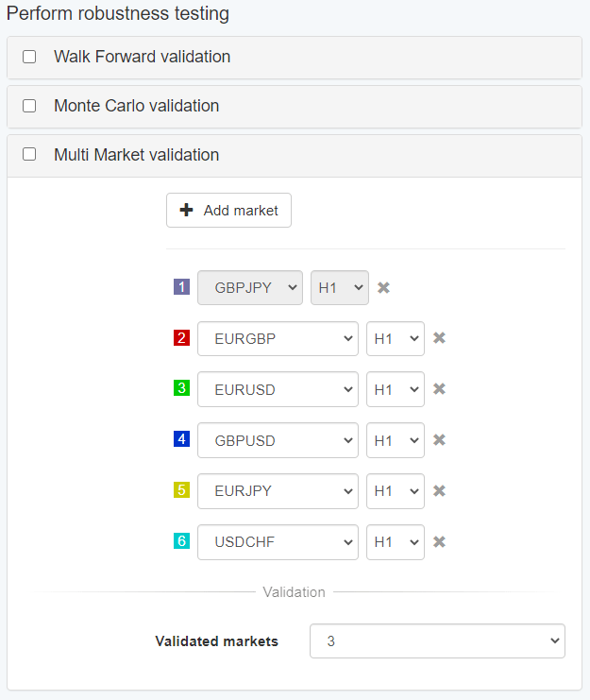
Task: Open the EURGBP symbol dropdown
Action: pos(278,338)
